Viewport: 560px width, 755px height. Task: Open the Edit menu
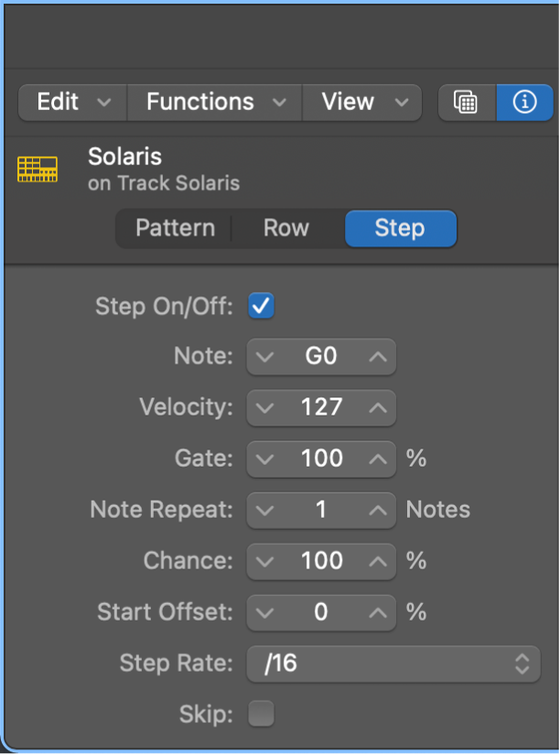(x=73, y=102)
